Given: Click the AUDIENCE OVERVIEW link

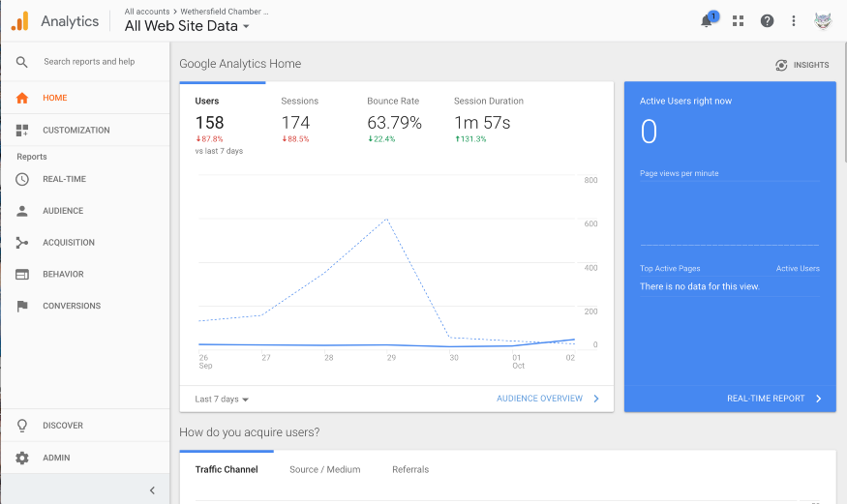Looking at the screenshot, I should (x=539, y=399).
